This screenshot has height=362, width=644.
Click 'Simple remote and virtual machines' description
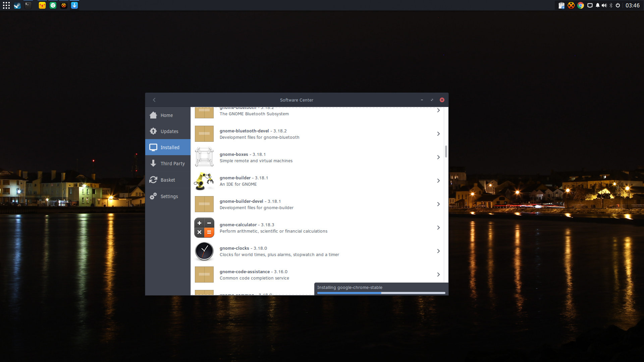click(x=256, y=161)
